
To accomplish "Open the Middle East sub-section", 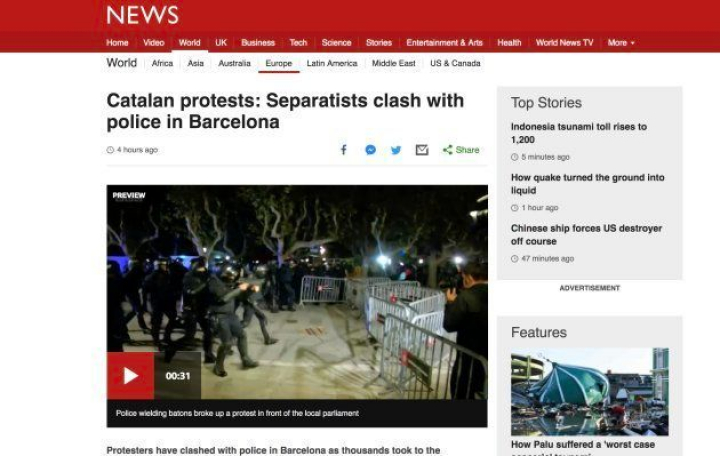I will pyautogui.click(x=394, y=63).
